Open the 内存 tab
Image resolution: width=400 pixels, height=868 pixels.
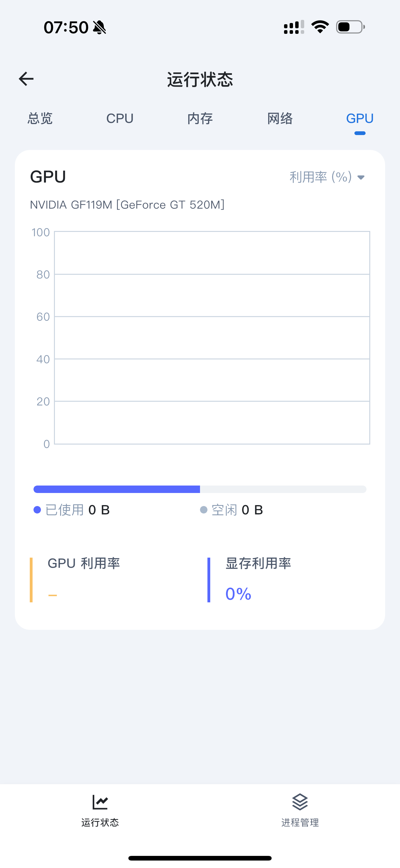(200, 119)
